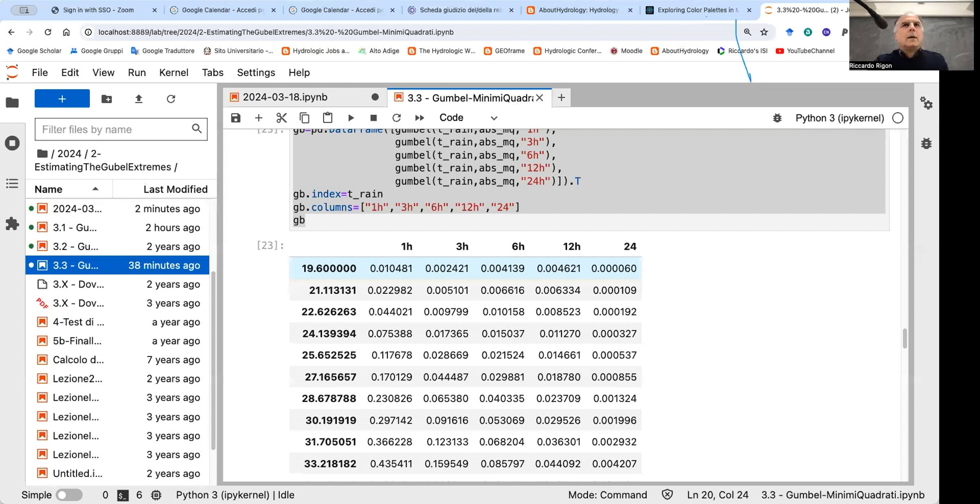Open the debugger bug icon in the toolbar
This screenshot has width=980, height=504.
(x=777, y=118)
